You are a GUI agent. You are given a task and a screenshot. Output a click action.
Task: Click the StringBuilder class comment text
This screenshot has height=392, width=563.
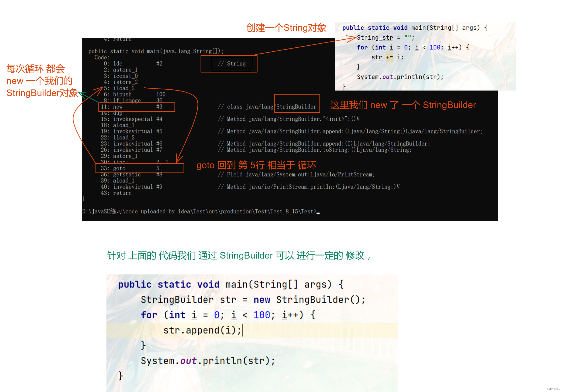pos(267,107)
